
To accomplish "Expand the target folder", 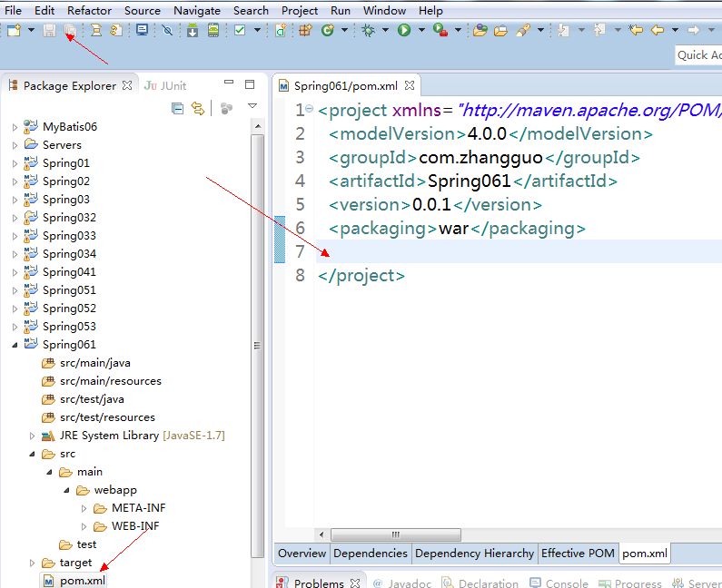I will pos(32,563).
